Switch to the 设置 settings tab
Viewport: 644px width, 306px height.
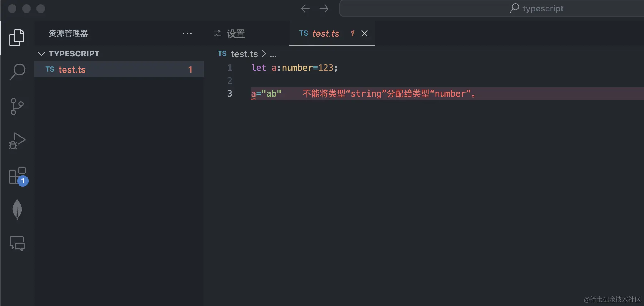pyautogui.click(x=229, y=34)
